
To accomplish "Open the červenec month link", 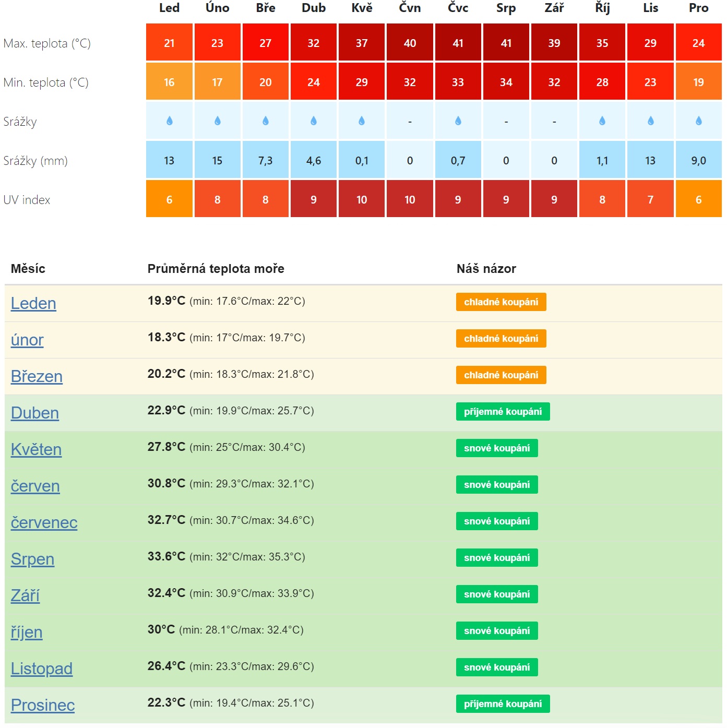I will pos(44,522).
